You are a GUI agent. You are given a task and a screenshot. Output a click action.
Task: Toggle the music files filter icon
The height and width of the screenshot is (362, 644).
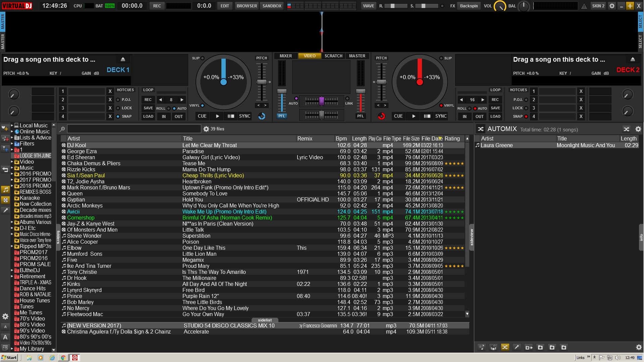pyautogui.click(x=5, y=190)
